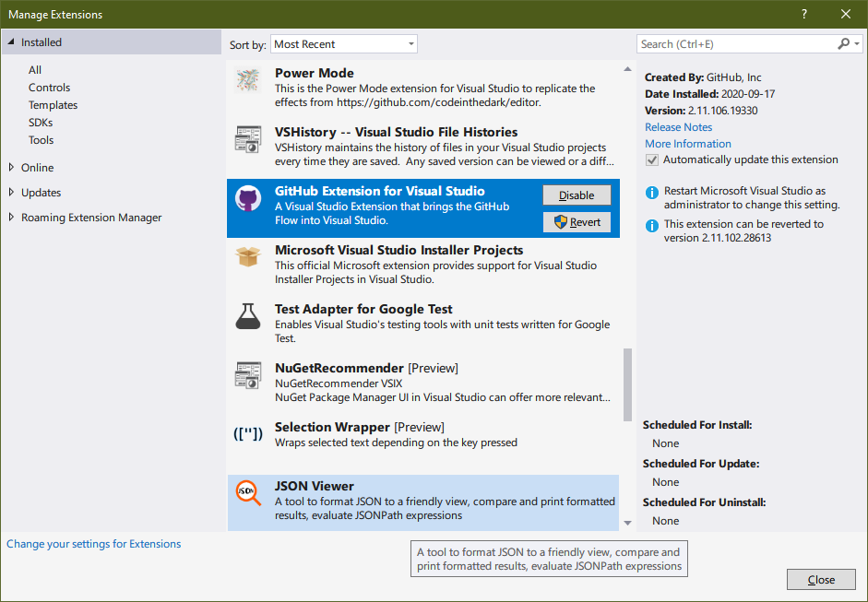Viewport: 868px width, 602px height.
Task: Select the SDKs category
Action: tap(41, 123)
